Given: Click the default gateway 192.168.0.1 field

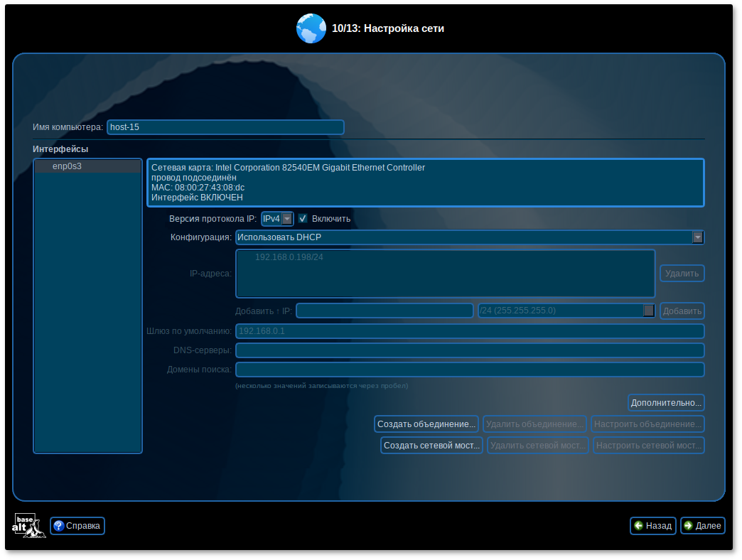Looking at the screenshot, I should (469, 331).
